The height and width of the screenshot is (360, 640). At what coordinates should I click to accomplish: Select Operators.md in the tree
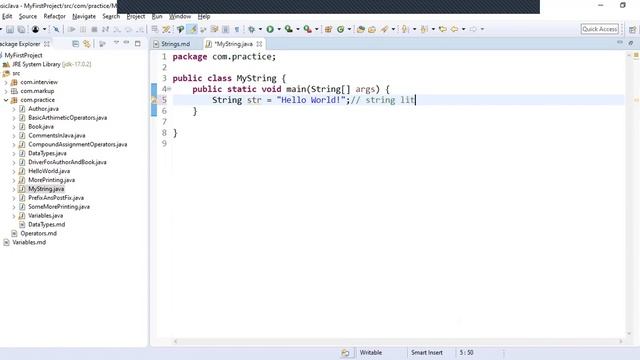38,233
